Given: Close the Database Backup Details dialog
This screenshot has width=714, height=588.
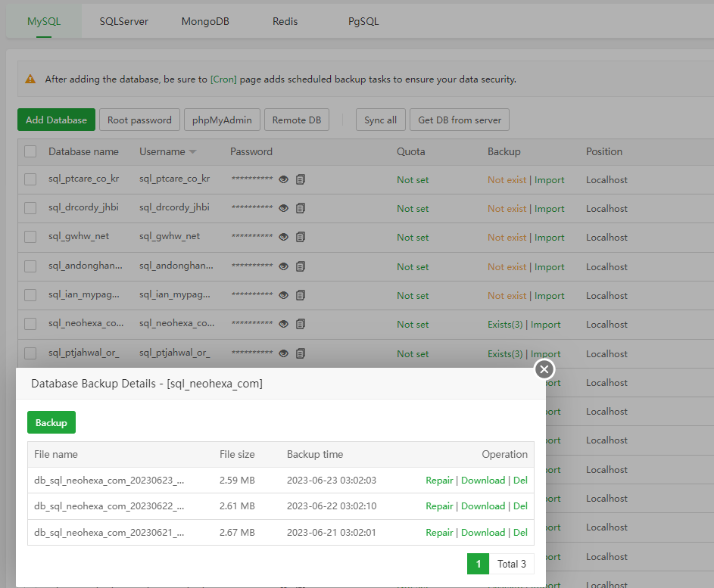Looking at the screenshot, I should coord(544,369).
